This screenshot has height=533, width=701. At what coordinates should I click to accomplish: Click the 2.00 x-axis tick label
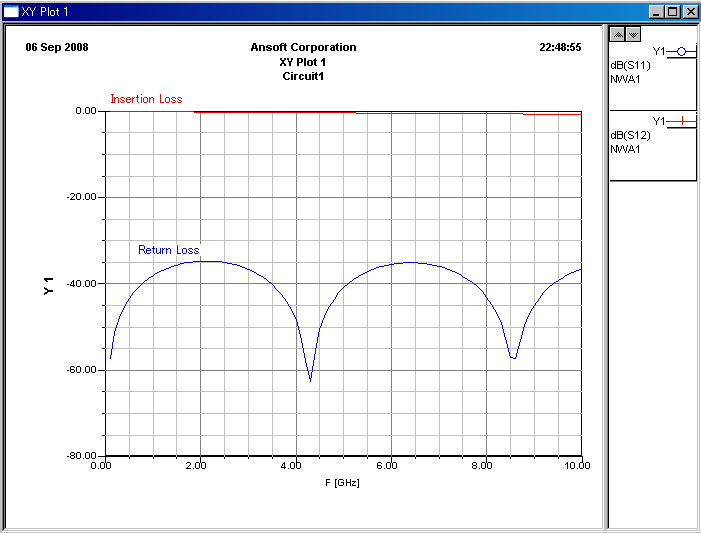coord(196,465)
